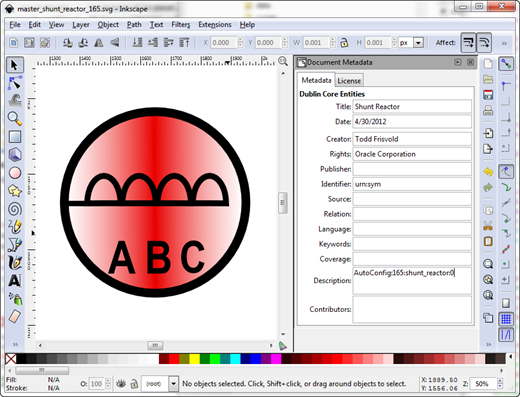Select the Rectangle tool
The image size is (520, 397).
tap(15, 136)
